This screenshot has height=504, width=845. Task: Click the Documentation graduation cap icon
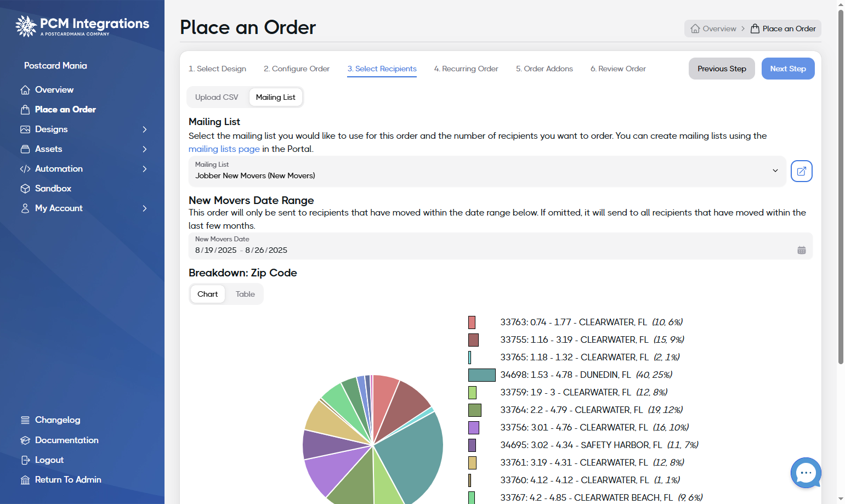click(25, 440)
